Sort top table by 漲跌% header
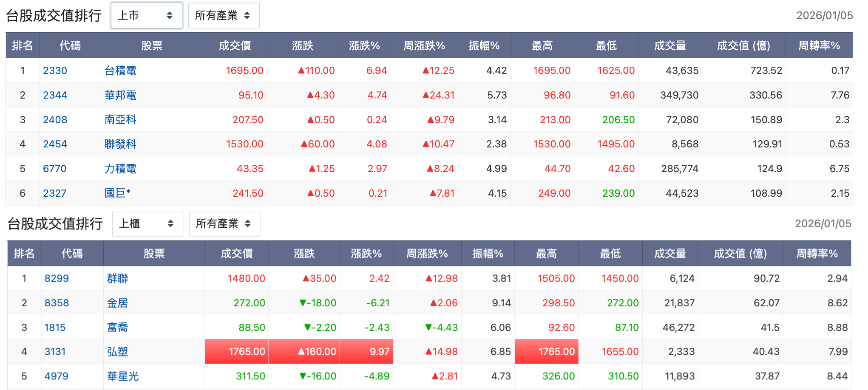 [364, 45]
